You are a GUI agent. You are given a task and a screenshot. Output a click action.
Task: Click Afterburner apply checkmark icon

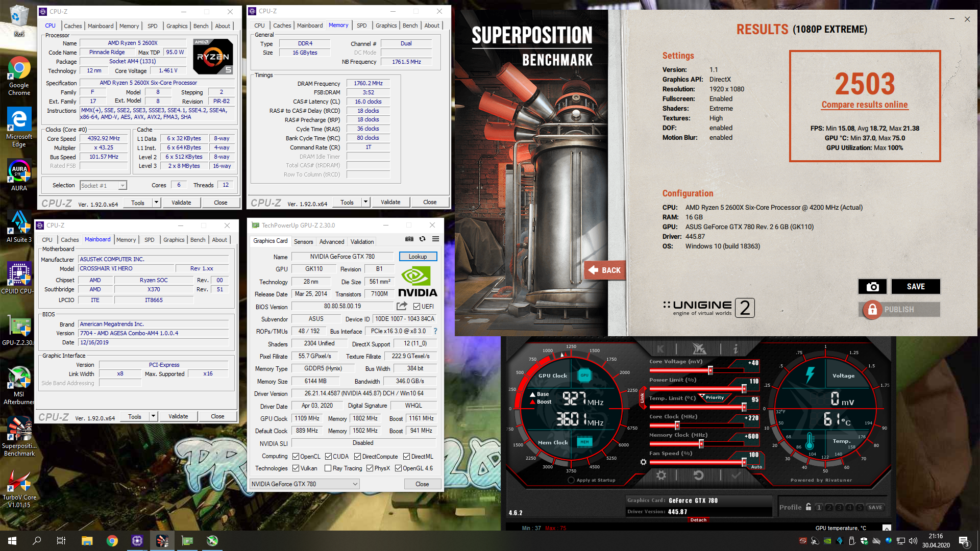tap(736, 475)
